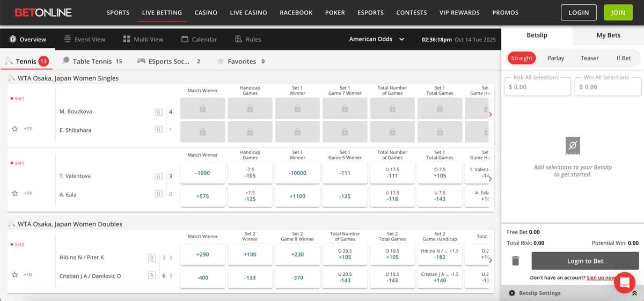Go to Casino
This screenshot has height=301, width=644.
click(x=206, y=12)
